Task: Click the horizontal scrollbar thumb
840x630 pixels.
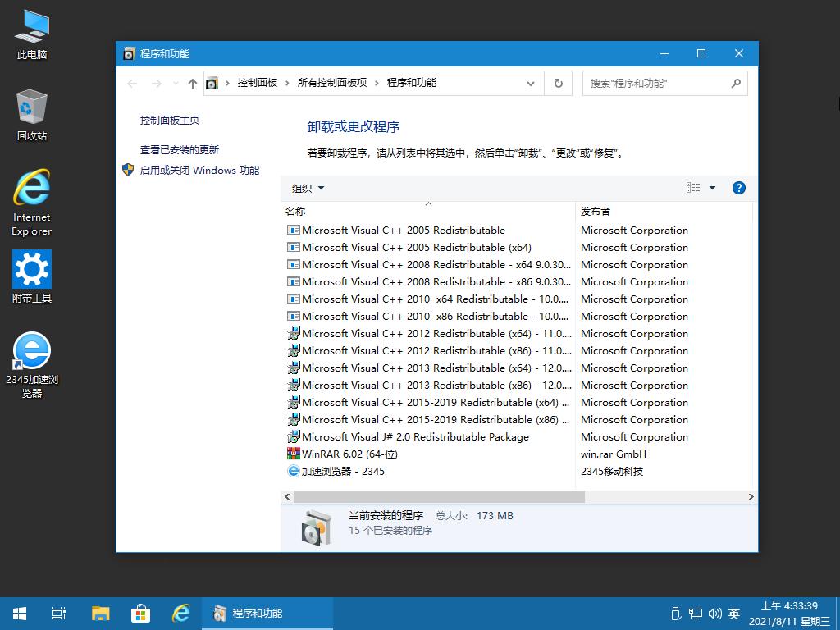Action: 440,496
